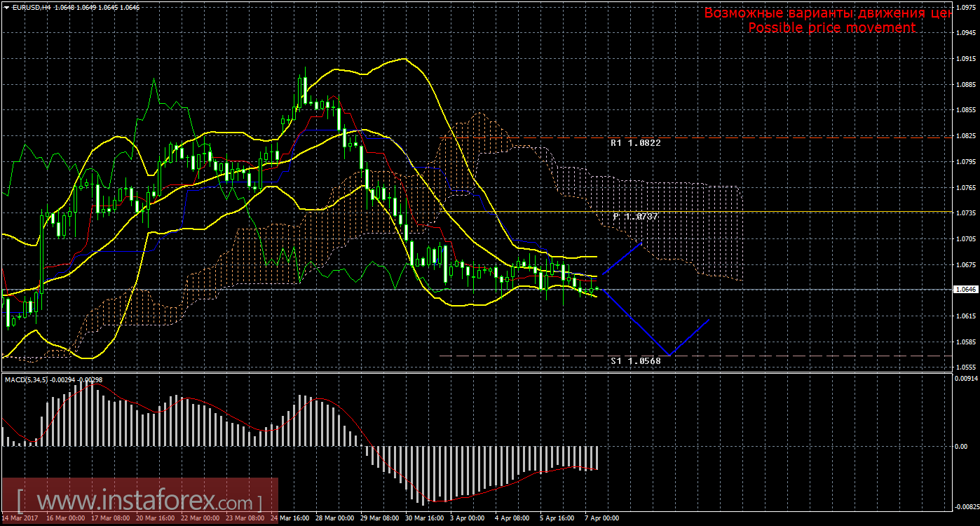Screen dimensions: 980x526
Task: Click the MACD 0.00914 scale value
Action: [x=965, y=379]
